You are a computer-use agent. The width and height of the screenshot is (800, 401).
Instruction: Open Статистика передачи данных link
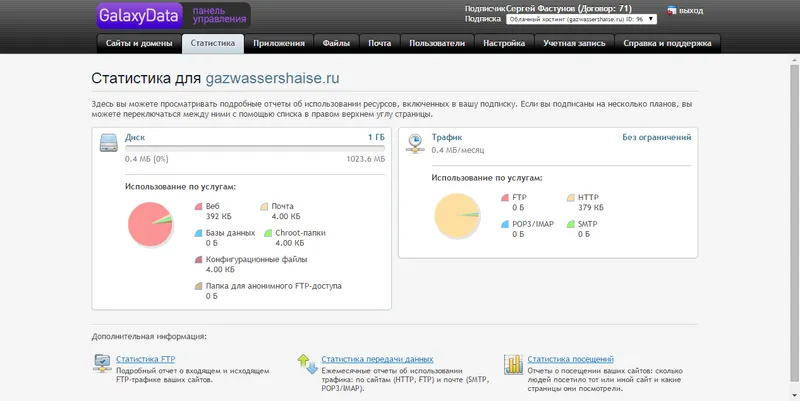click(x=378, y=359)
